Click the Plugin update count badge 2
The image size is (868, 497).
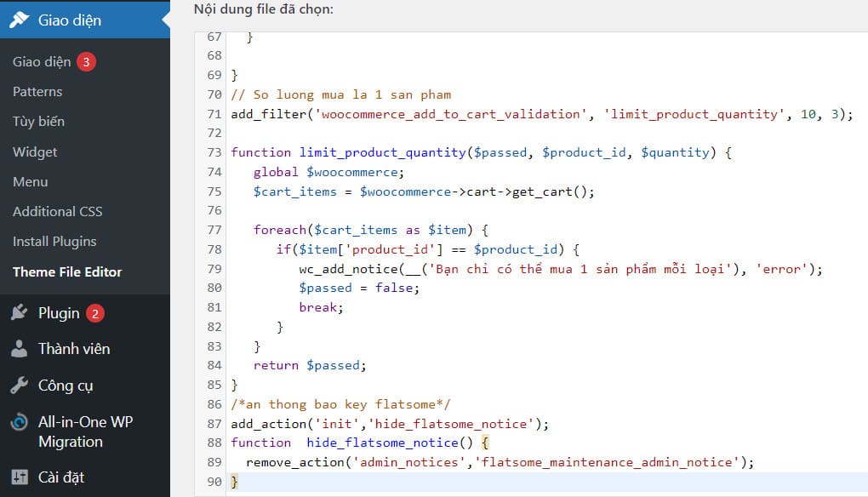click(x=95, y=313)
